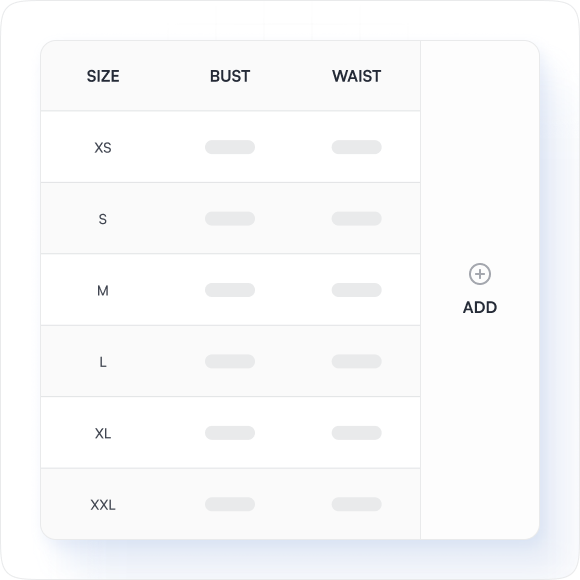Edit the waist value for XS
The width and height of the screenshot is (580, 580).
coord(357,147)
